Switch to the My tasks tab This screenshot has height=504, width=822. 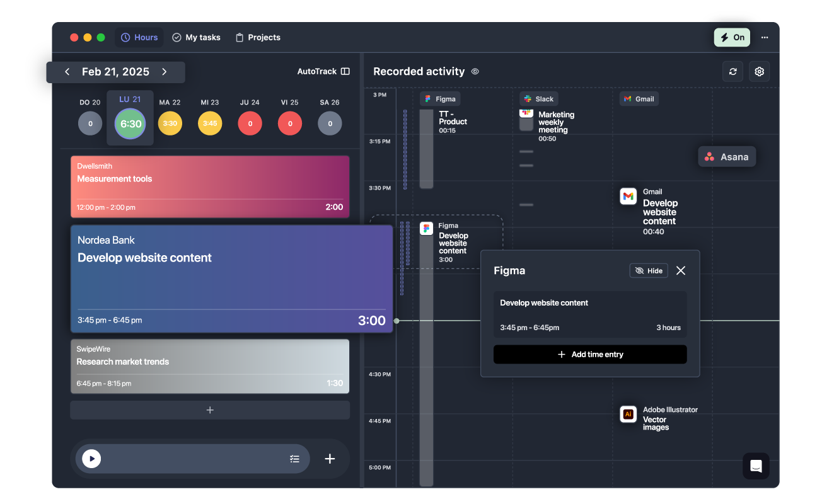[196, 37]
